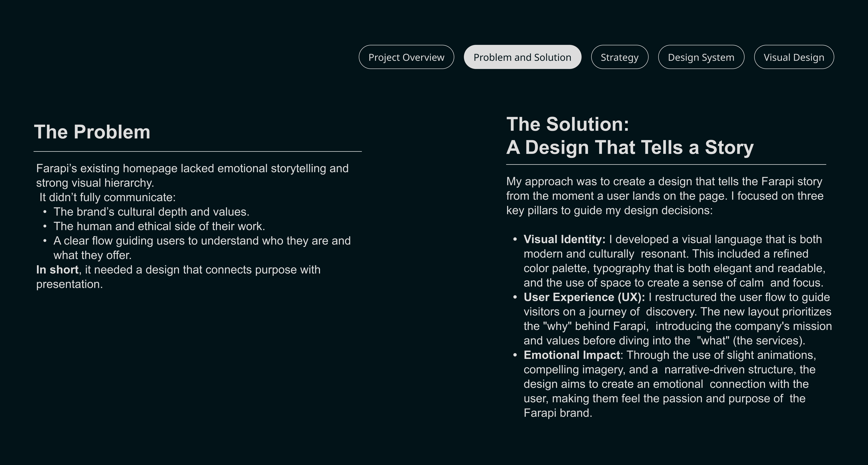Click the divider line under The Problem heading
868x465 pixels.
pos(197,152)
